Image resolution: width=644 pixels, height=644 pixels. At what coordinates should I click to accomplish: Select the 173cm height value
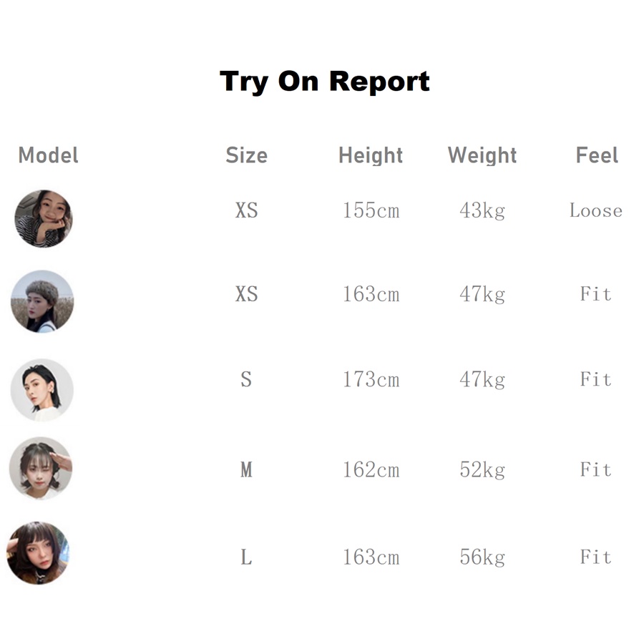pyautogui.click(x=371, y=379)
